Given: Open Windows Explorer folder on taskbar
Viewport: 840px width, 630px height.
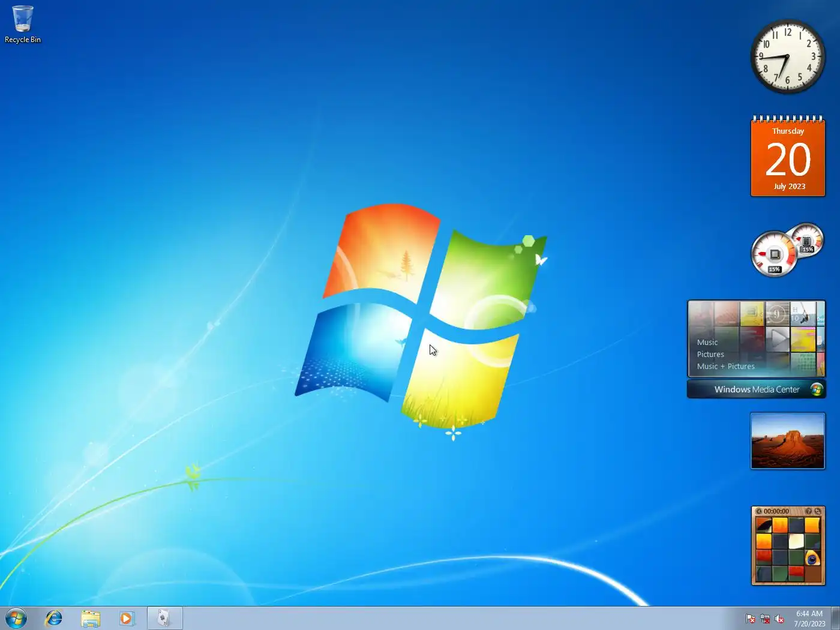Looking at the screenshot, I should (91, 618).
